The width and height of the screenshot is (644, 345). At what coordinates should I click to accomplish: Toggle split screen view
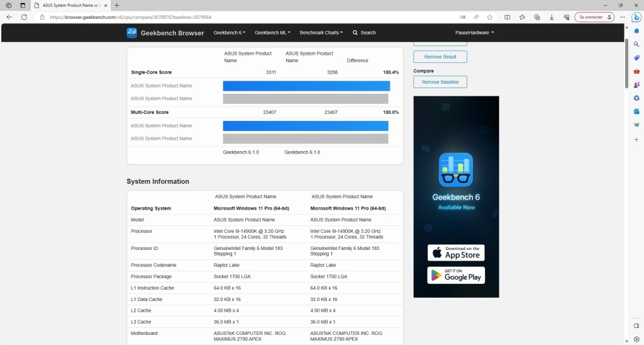(x=508, y=17)
